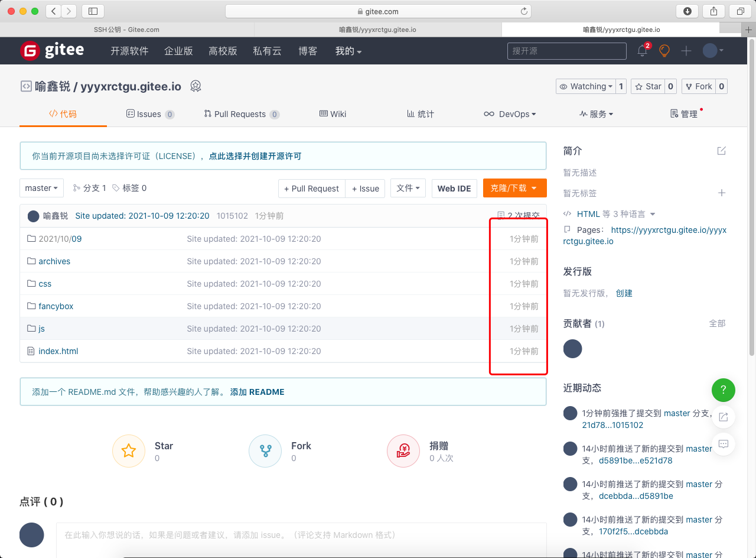Click the + Issue button
This screenshot has width=756, height=558.
[x=366, y=188]
